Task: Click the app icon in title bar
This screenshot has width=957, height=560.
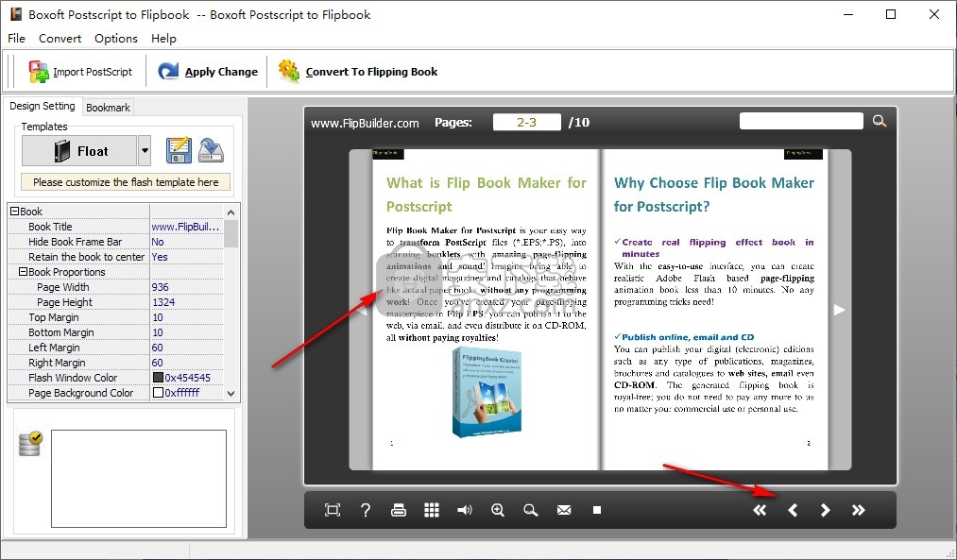Action: pos(16,14)
